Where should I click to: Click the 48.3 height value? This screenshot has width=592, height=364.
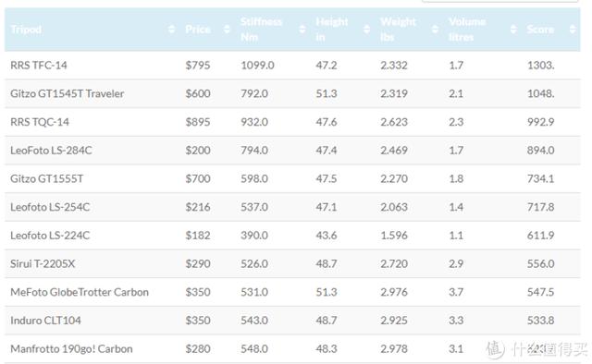click(x=327, y=348)
